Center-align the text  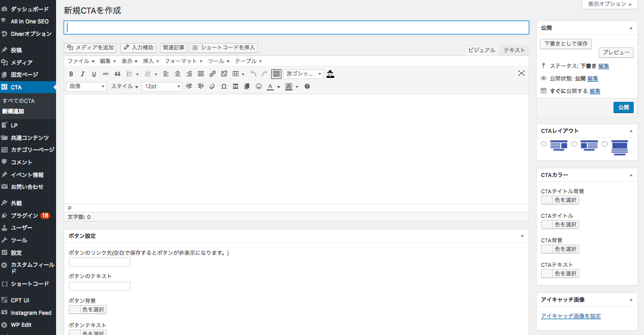point(177,74)
